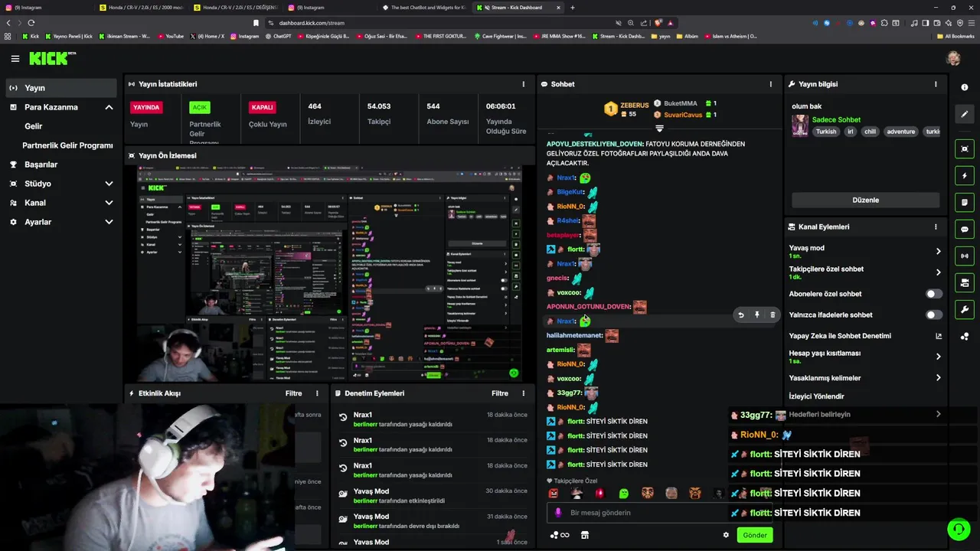The width and height of the screenshot is (980, 551).
Task: Open Takipçilere özel sohbet settings
Action: tap(865, 272)
